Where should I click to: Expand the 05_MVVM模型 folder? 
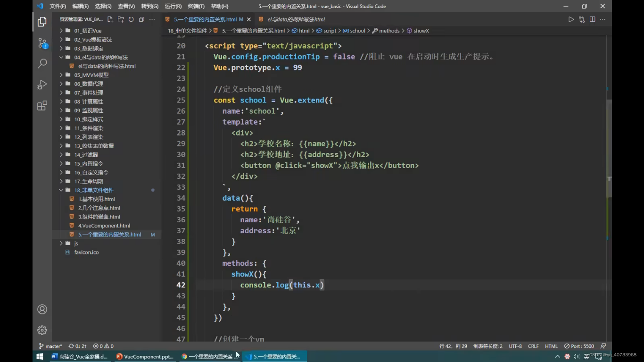[91, 75]
